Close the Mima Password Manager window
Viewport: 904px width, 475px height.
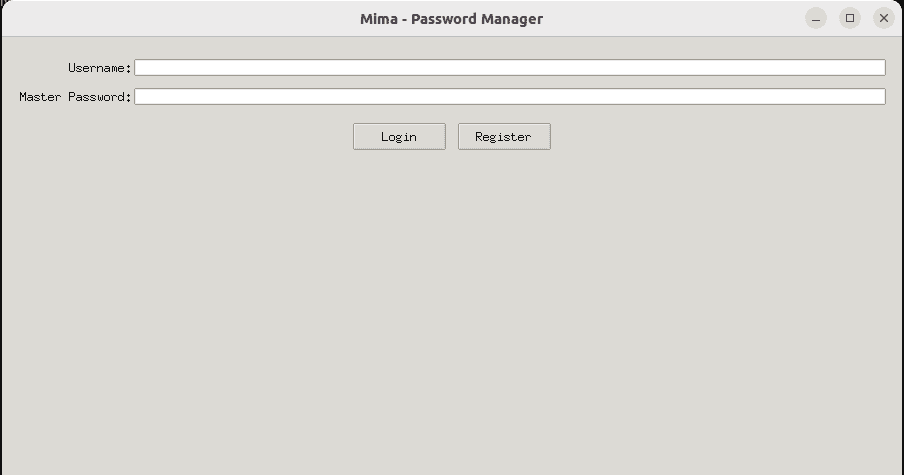click(x=883, y=18)
